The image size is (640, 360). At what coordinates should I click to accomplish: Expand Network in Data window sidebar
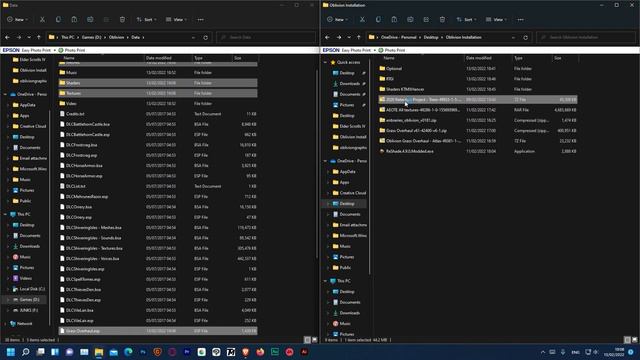(6, 324)
